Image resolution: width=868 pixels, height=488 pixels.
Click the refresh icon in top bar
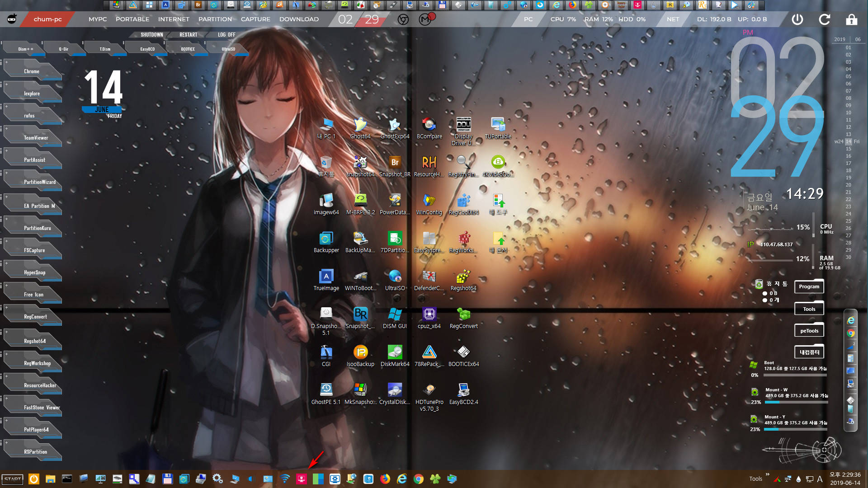[825, 19]
